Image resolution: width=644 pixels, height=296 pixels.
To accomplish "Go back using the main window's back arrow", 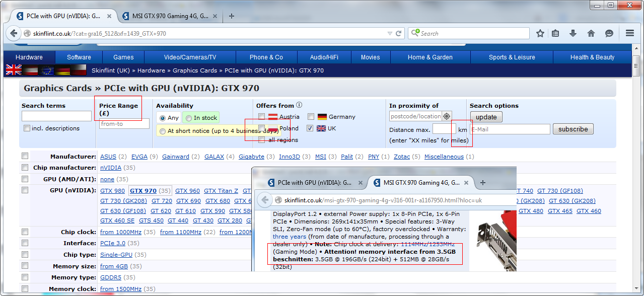I will click(x=13, y=34).
